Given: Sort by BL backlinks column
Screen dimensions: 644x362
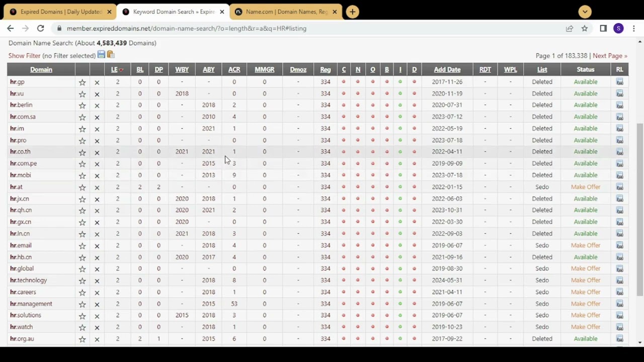Looking at the screenshot, I should click(x=140, y=69).
